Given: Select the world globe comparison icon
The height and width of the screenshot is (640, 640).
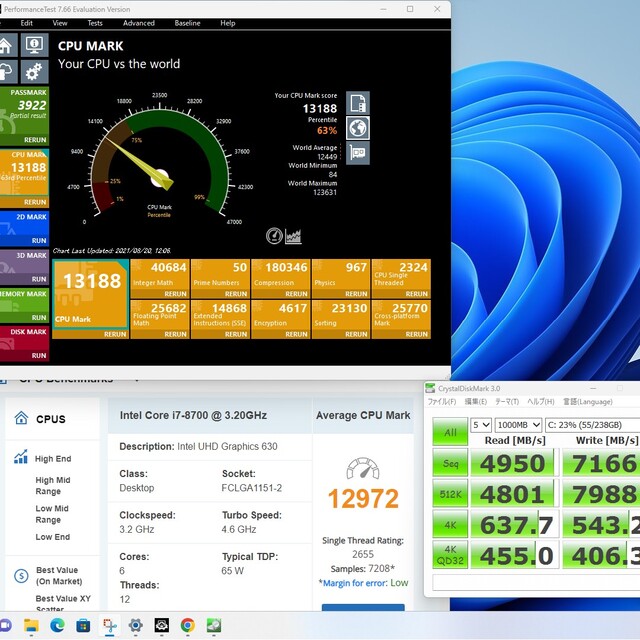Looking at the screenshot, I should pos(358,128).
